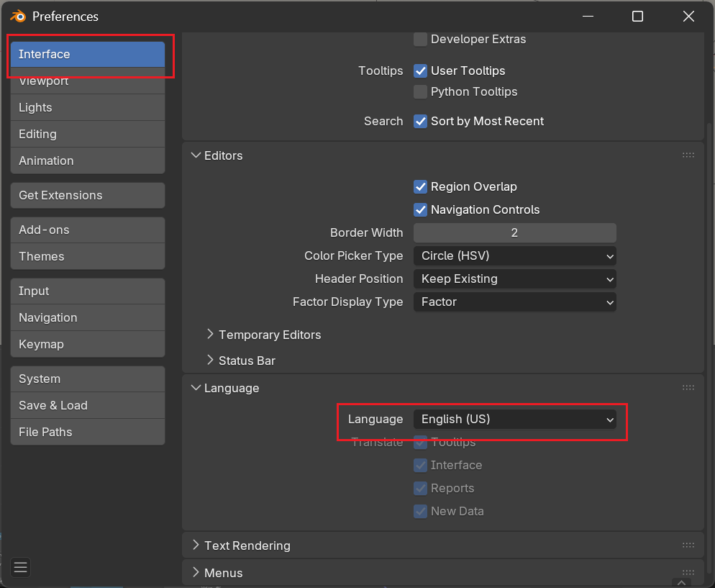Click the Blender logo icon in title bar

[18, 17]
